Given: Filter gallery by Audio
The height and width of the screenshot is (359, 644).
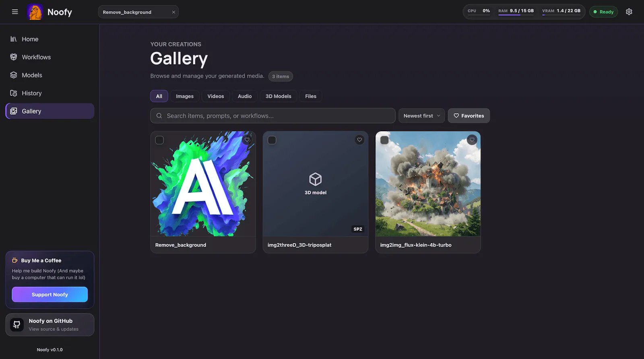Looking at the screenshot, I should click(x=245, y=96).
